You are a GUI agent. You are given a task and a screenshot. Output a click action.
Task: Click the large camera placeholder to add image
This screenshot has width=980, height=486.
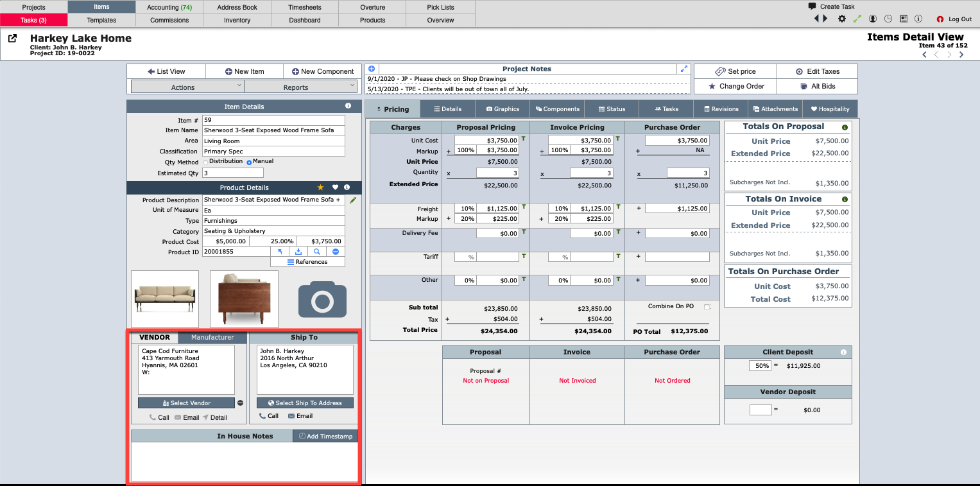click(x=322, y=299)
